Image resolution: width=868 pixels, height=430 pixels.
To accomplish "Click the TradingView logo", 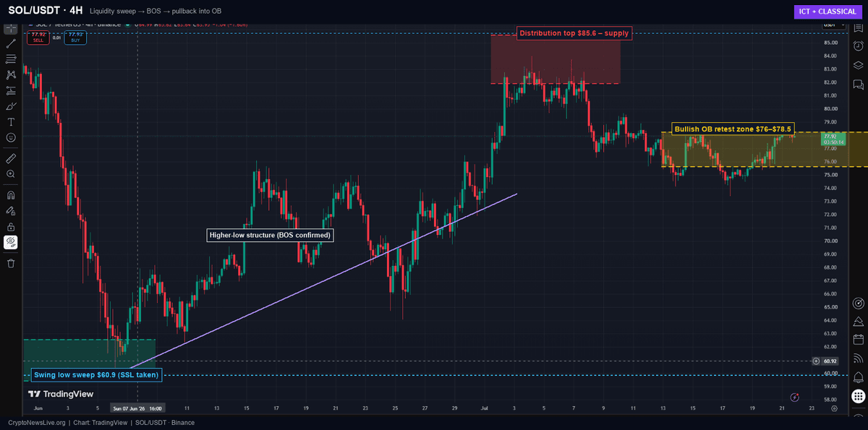I will (x=61, y=394).
